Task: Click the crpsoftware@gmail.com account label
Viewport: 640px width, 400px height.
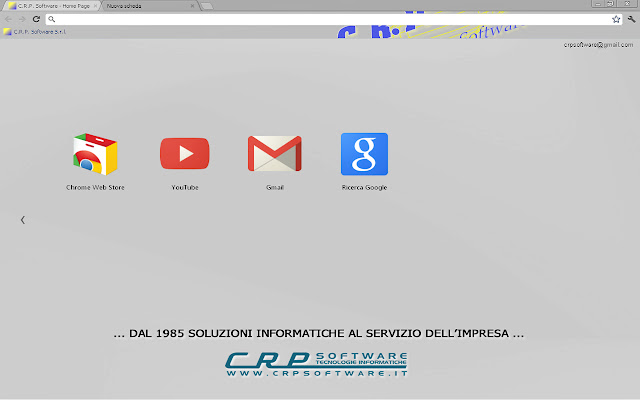Action: click(598, 45)
